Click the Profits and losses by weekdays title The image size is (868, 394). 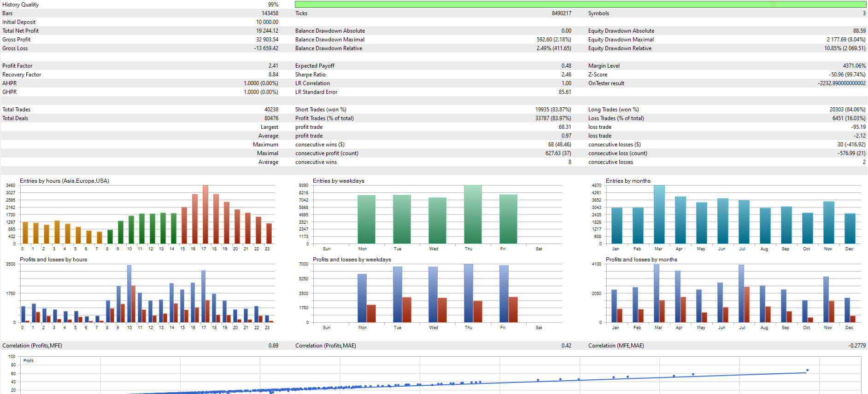(x=352, y=260)
